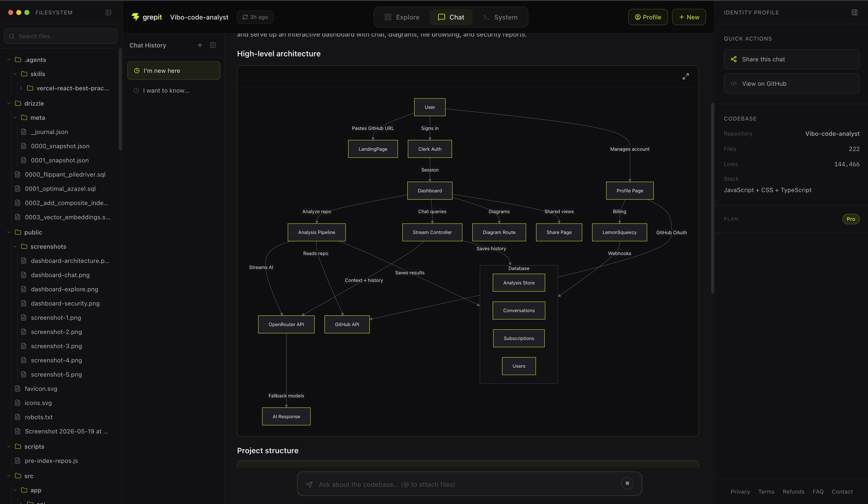Collapse the Filesystem sidebar panel icon
The width and height of the screenshot is (868, 504).
pyautogui.click(x=108, y=12)
